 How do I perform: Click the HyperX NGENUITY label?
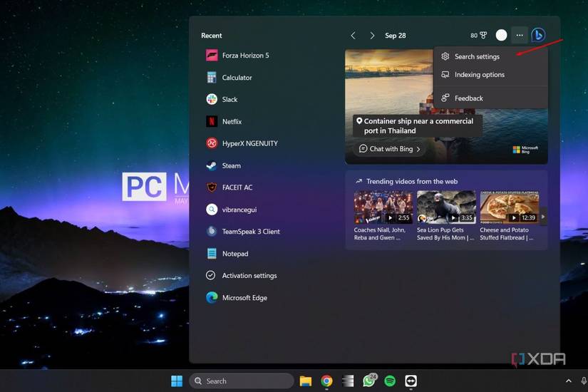[x=249, y=143]
